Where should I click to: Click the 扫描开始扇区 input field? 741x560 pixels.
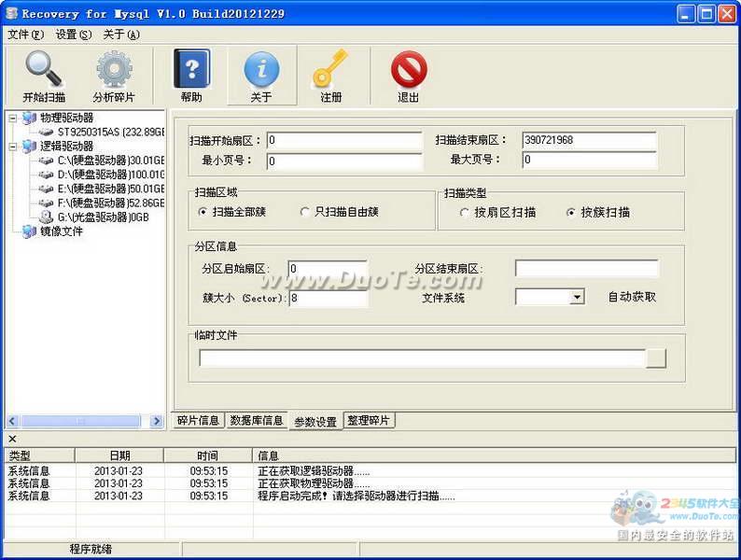344,140
